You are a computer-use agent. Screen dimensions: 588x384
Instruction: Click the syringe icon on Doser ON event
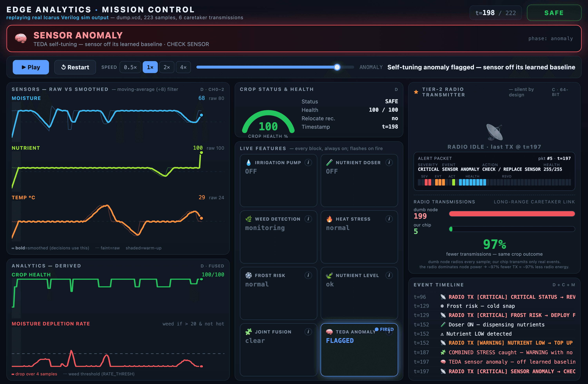click(443, 324)
